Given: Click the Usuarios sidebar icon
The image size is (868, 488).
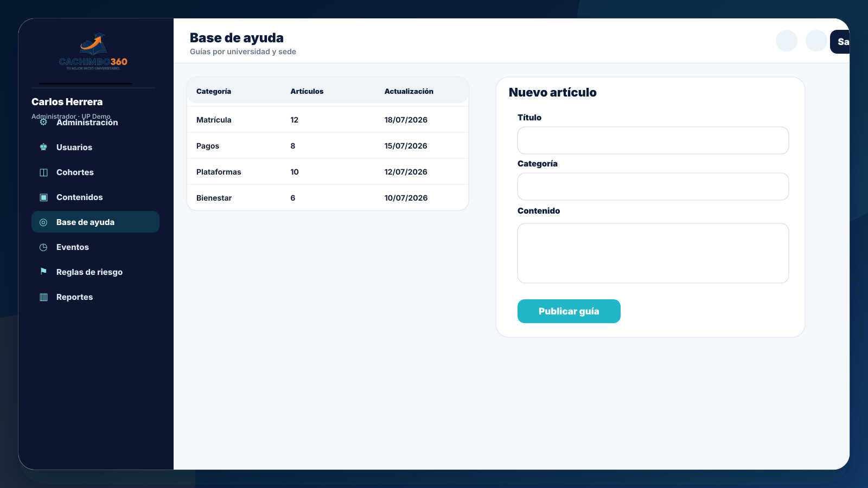Looking at the screenshot, I should pyautogui.click(x=43, y=147).
